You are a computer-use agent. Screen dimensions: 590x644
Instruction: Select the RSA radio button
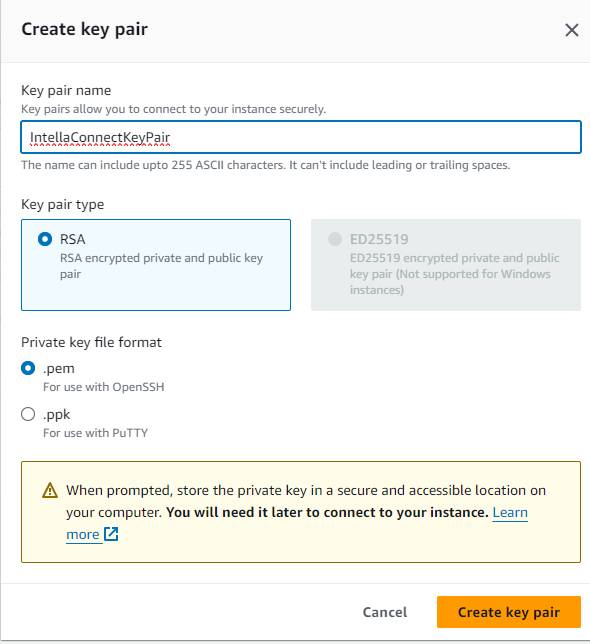coord(45,239)
